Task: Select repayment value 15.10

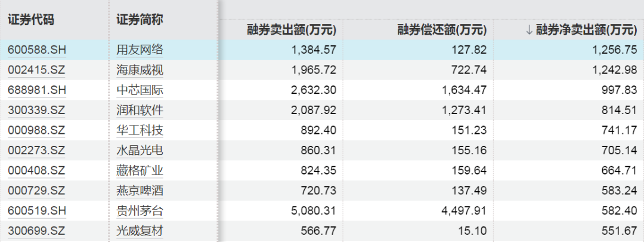Action: (x=473, y=231)
